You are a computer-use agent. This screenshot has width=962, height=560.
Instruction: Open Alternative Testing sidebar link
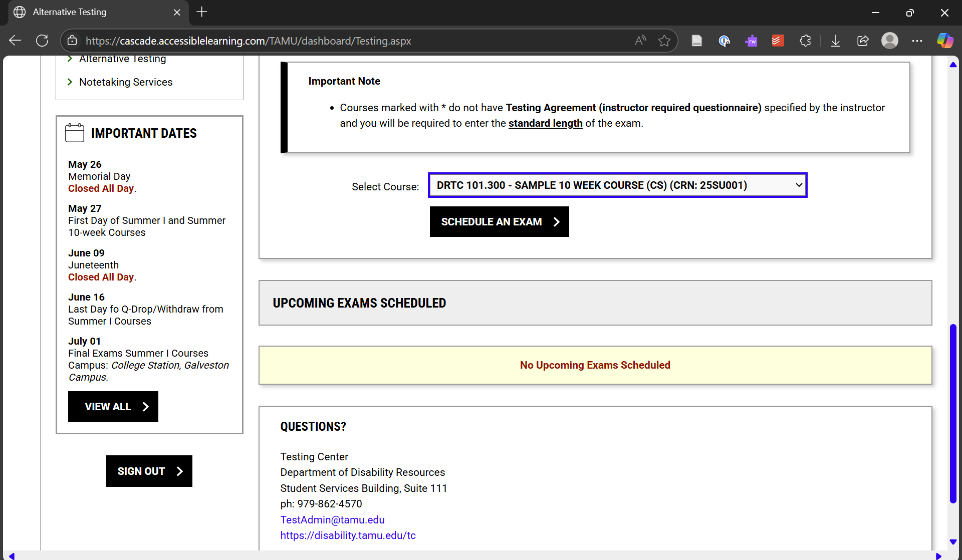[122, 59]
